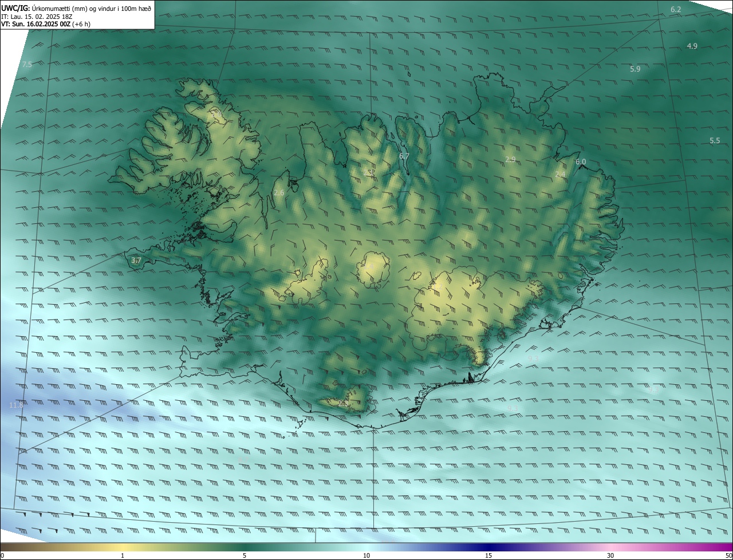733x560 pixels.
Task: Click the 2.4 map value
Action: click(560, 174)
